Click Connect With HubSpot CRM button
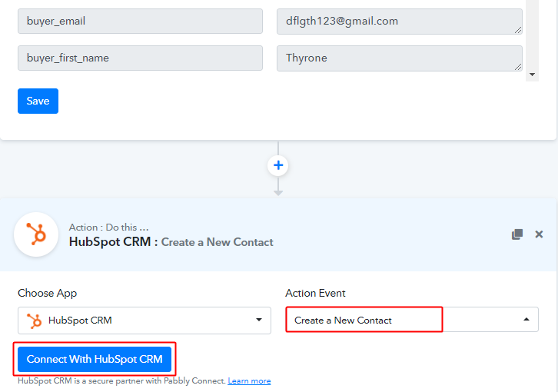The width and height of the screenshot is (558, 392). pyautogui.click(x=95, y=359)
